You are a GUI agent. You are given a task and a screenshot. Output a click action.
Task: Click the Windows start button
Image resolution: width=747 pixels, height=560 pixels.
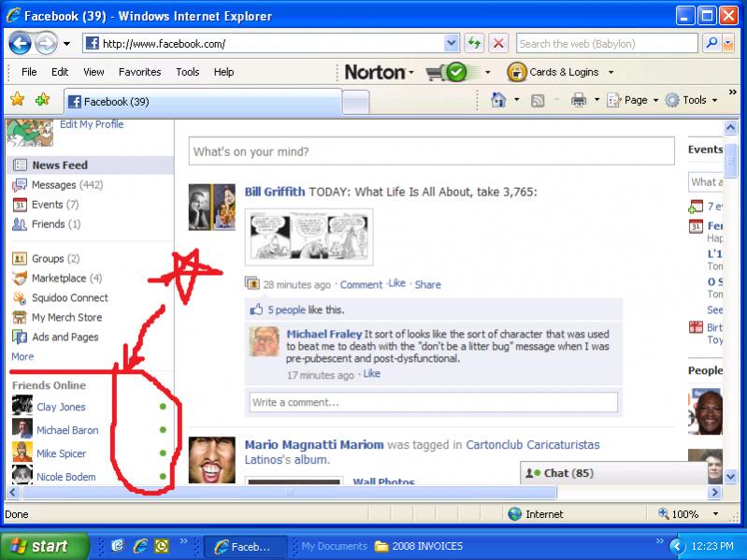tap(45, 546)
